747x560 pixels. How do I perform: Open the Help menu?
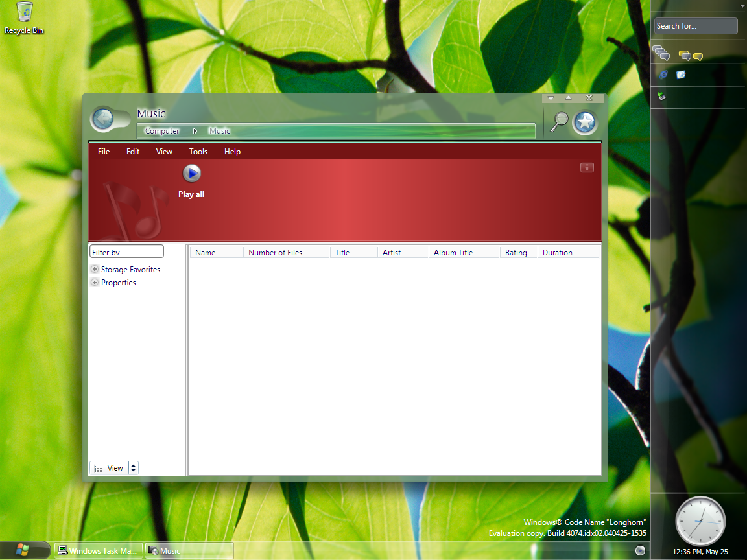[x=233, y=152]
